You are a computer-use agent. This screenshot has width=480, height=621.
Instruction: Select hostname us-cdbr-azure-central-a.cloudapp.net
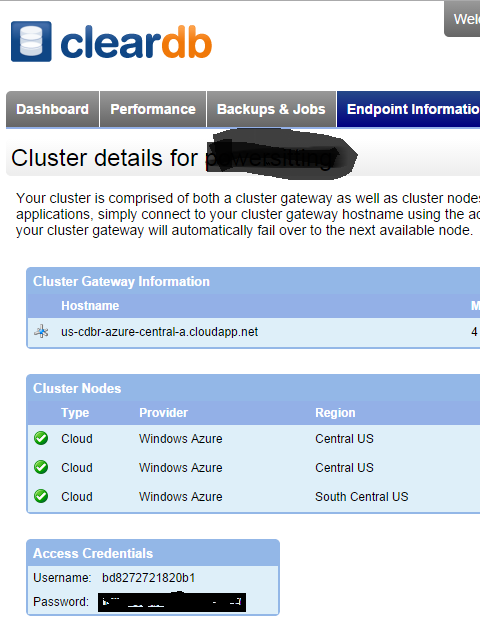click(x=159, y=332)
